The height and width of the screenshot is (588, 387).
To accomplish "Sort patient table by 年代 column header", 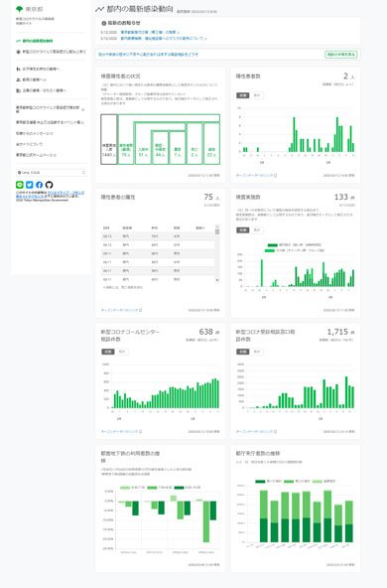I will click(x=155, y=227).
